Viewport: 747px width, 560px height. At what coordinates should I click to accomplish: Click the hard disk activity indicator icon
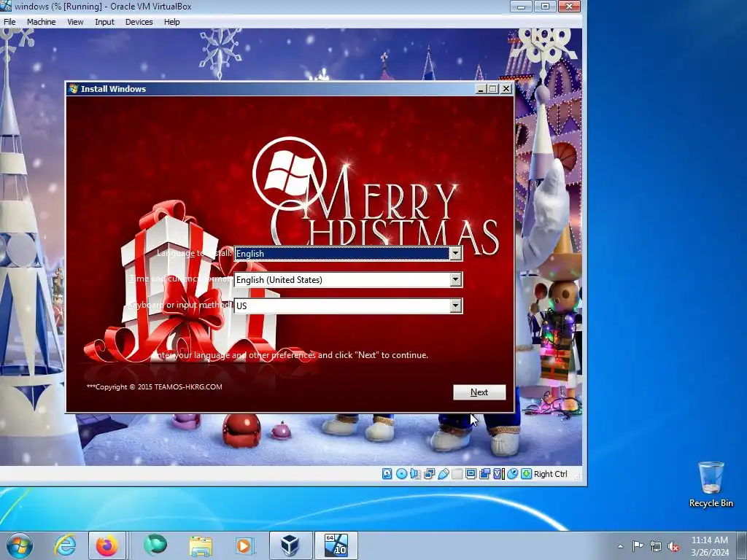coord(387,474)
